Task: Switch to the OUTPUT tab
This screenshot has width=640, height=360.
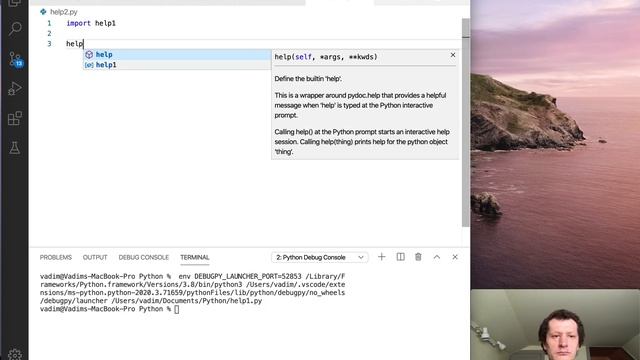Action: pos(95,257)
